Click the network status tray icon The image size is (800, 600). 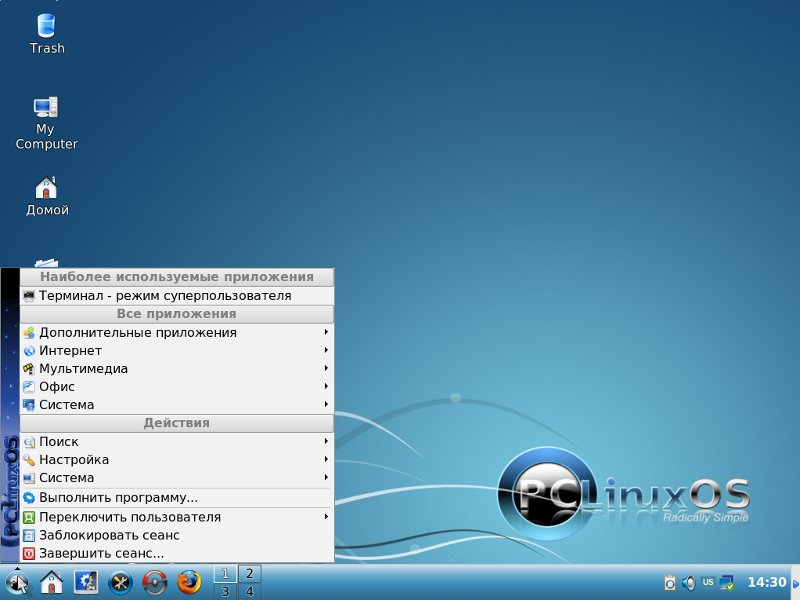(727, 582)
